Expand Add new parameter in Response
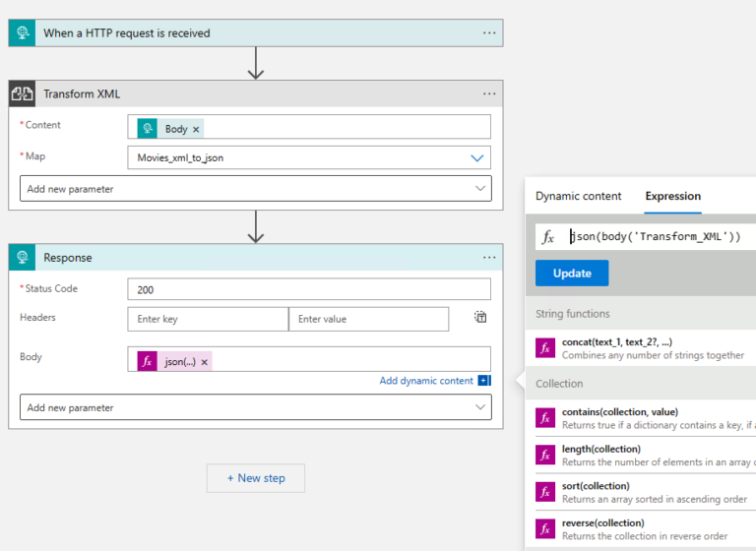The image size is (756, 551). [256, 407]
